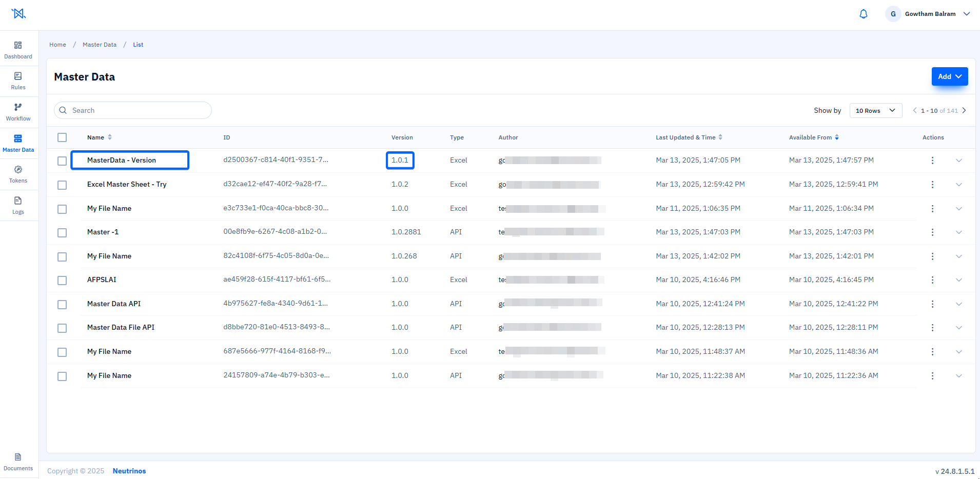Image resolution: width=980 pixels, height=479 pixels.
Task: Check the AFPSLAI row checkbox
Action: coord(62,281)
